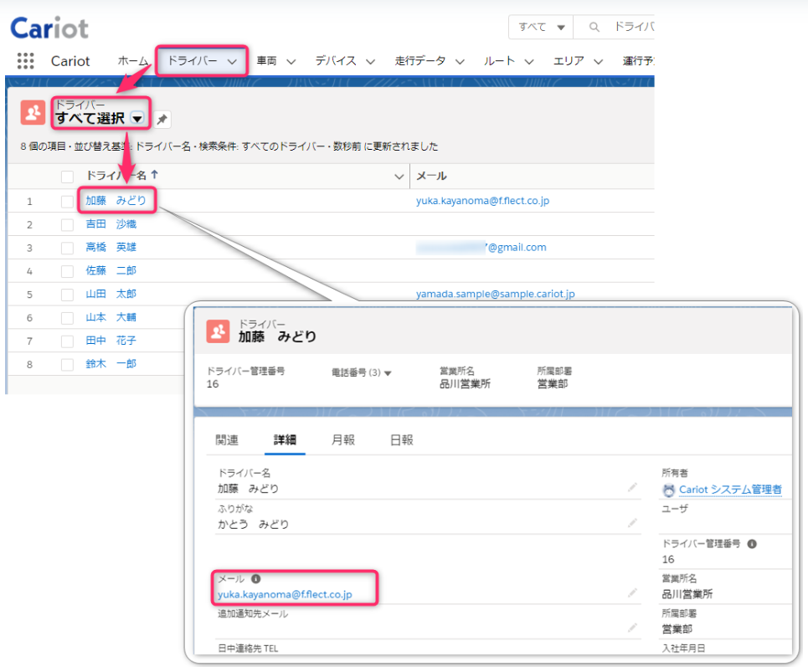Click the owner avatar beside Cariot システム管理者

(668, 490)
